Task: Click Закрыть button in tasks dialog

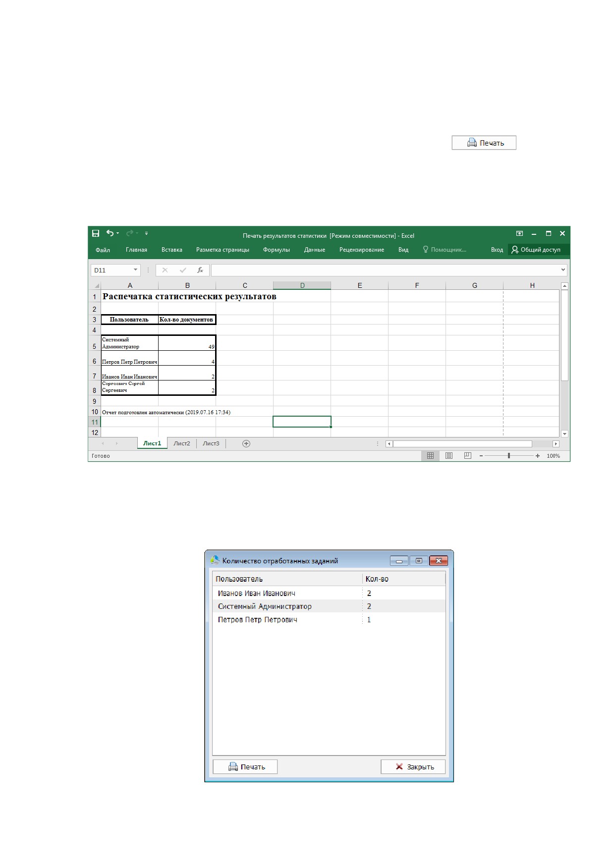Action: coord(413,767)
